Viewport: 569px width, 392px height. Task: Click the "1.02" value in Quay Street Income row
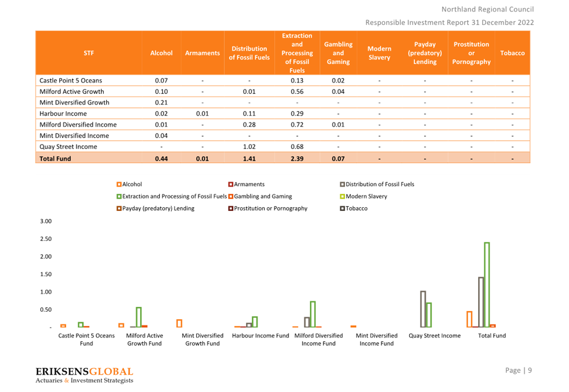pos(249,147)
